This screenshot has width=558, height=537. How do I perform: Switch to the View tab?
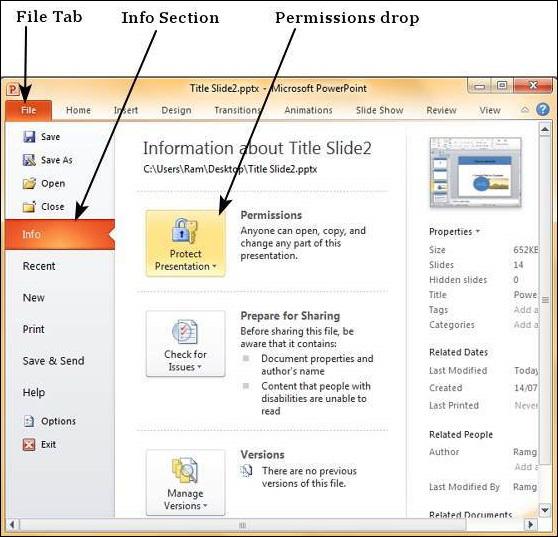coord(490,110)
